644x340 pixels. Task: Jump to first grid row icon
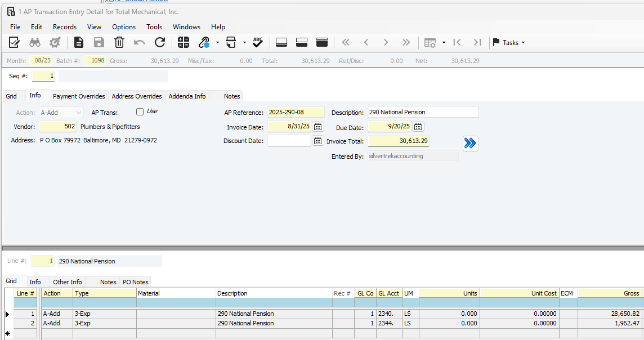pos(457,42)
